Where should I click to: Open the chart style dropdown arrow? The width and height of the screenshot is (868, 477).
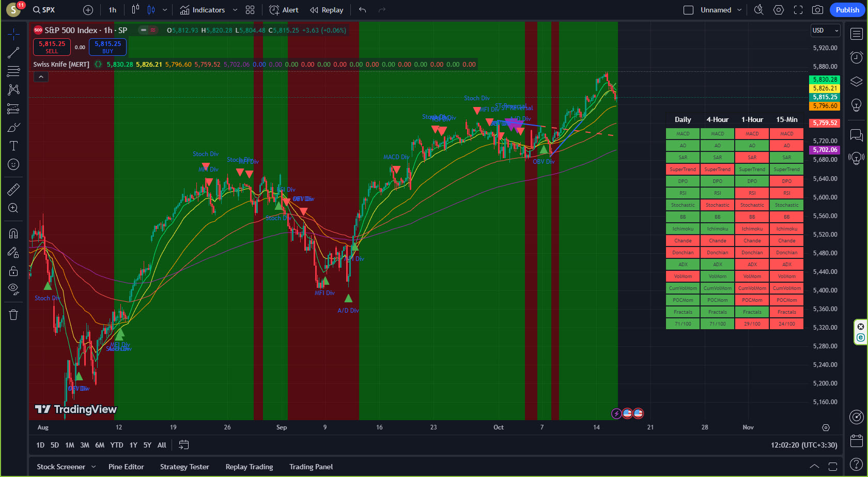click(165, 10)
